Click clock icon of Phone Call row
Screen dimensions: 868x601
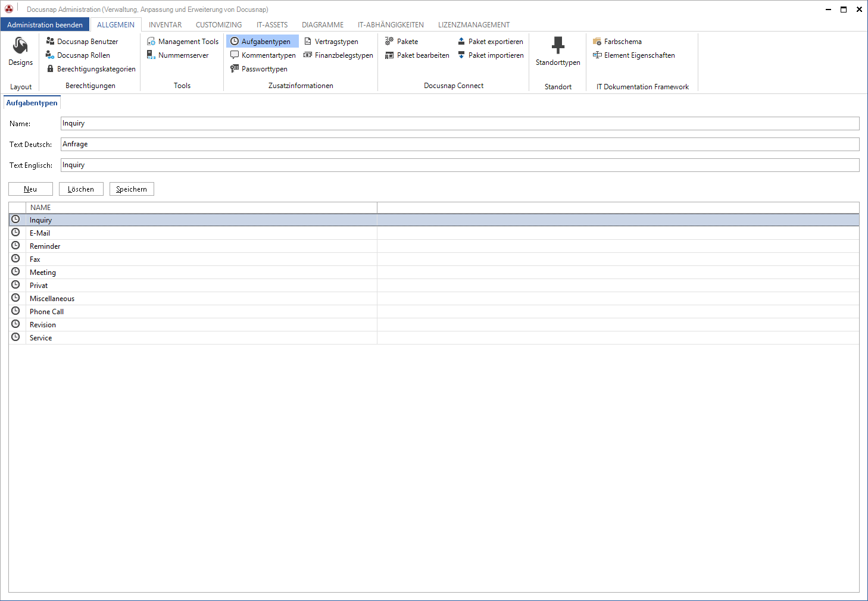click(16, 311)
